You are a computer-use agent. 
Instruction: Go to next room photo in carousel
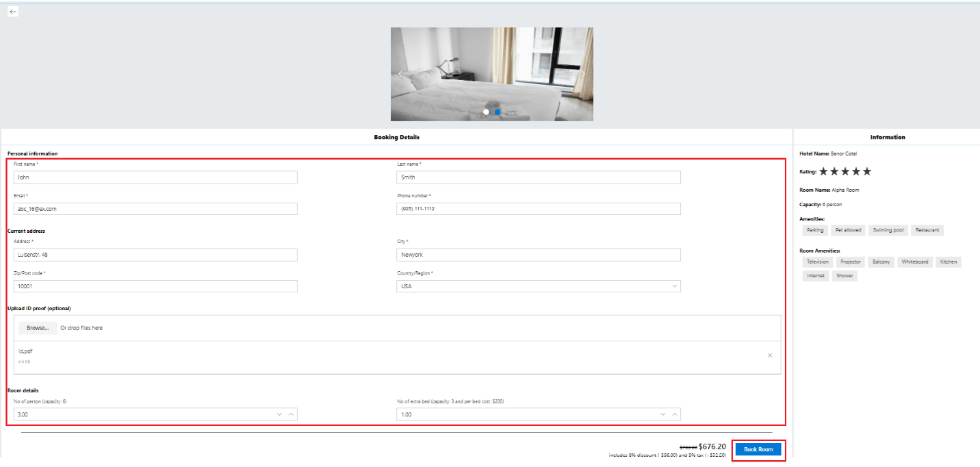(582, 74)
